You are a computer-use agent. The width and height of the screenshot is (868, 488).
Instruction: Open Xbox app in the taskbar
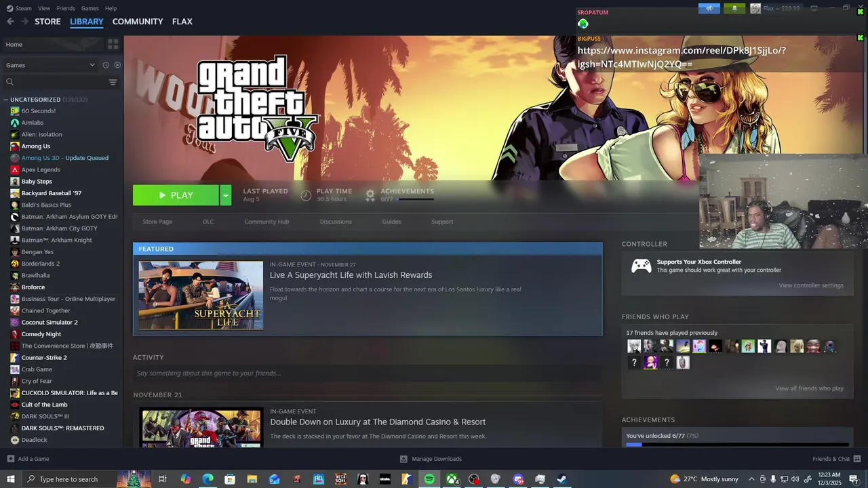[452, 479]
